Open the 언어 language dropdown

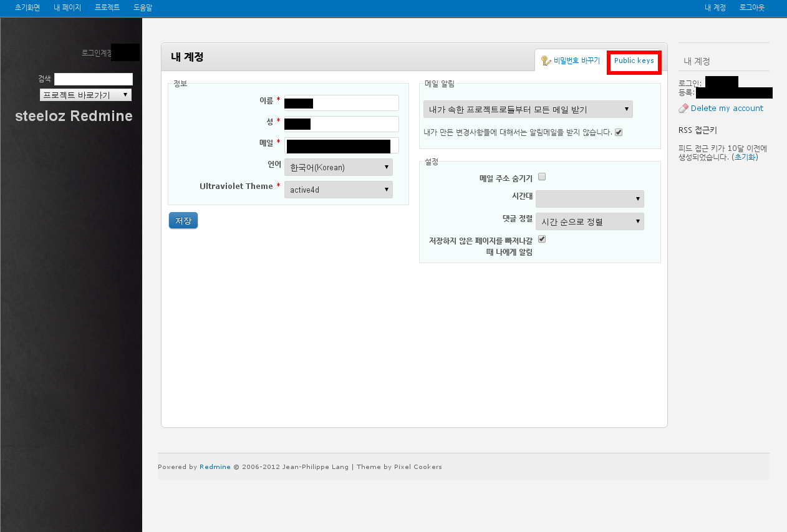(339, 167)
